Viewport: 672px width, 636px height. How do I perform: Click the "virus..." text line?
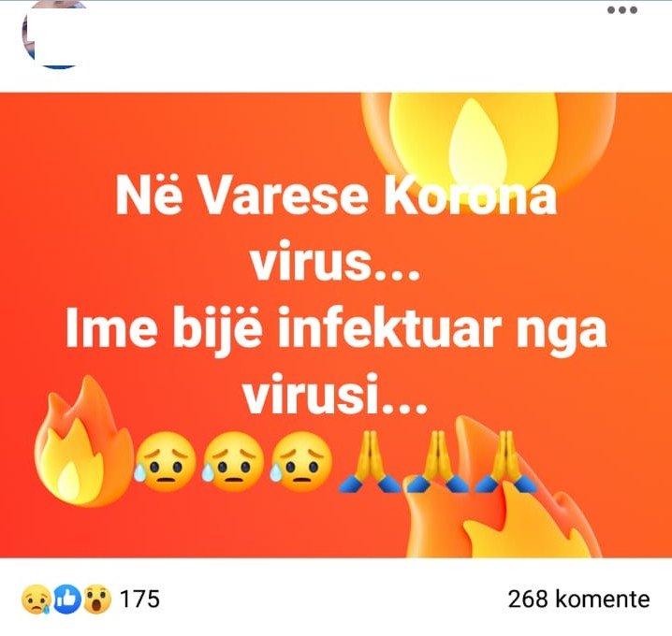[x=335, y=264]
